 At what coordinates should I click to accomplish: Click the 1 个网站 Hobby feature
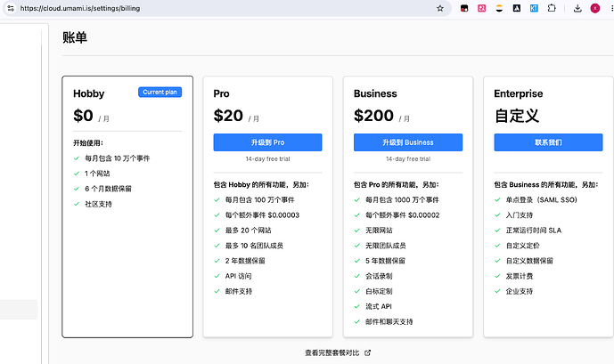coord(97,174)
